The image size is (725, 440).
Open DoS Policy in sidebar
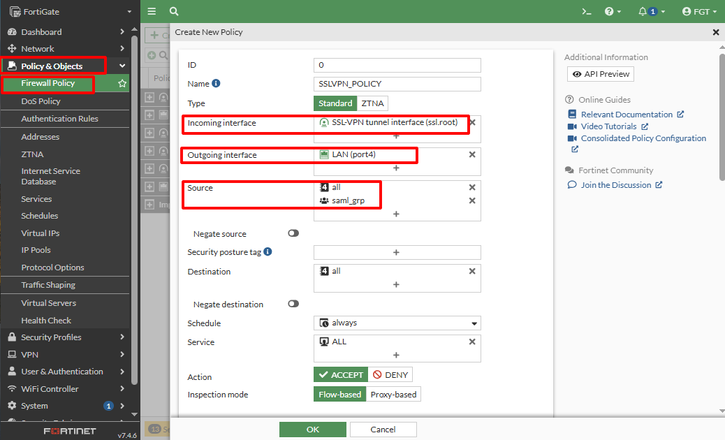(x=41, y=101)
